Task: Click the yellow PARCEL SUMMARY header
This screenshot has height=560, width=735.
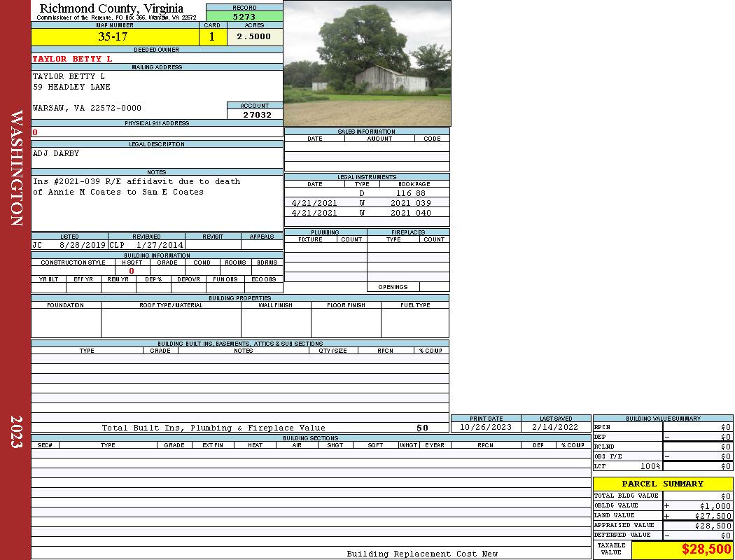Action: 662,484
